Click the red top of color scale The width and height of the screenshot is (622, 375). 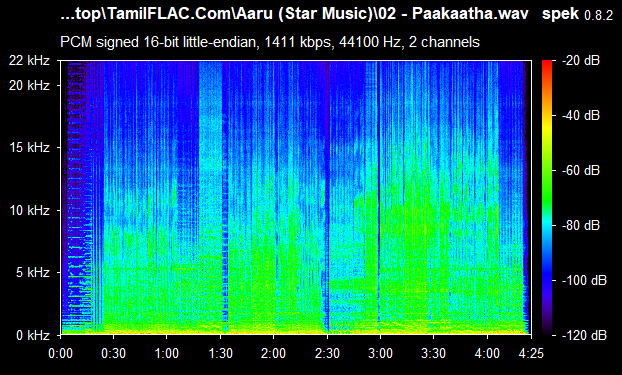pyautogui.click(x=547, y=63)
